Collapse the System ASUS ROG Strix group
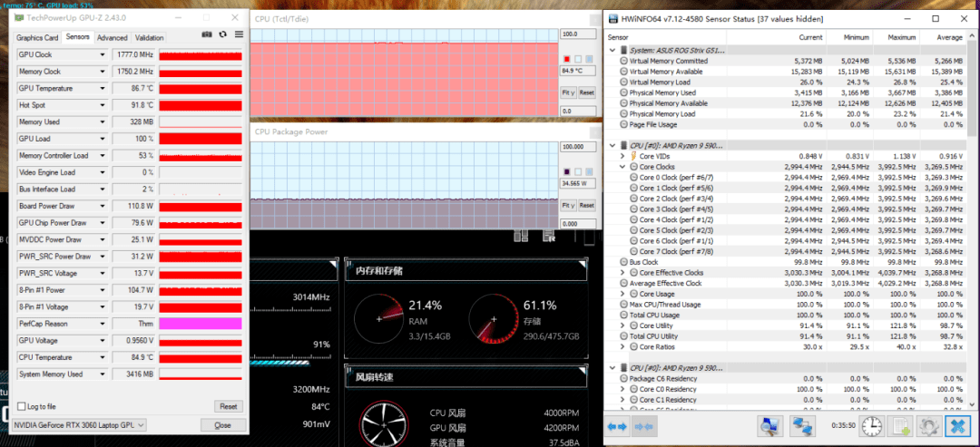Screen dimensions: 980x447 (x=612, y=50)
